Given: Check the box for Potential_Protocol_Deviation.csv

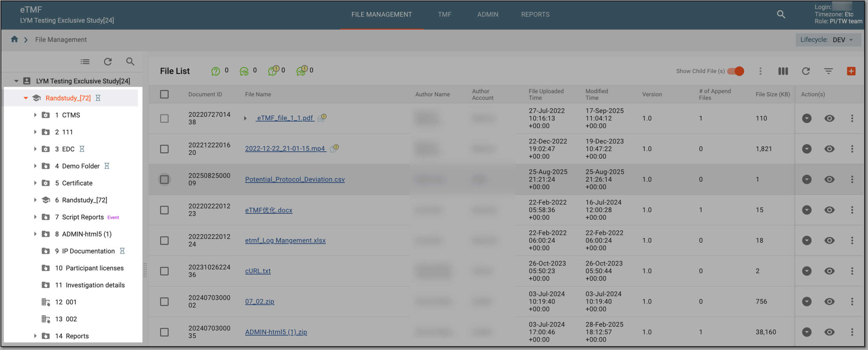Looking at the screenshot, I should [164, 179].
